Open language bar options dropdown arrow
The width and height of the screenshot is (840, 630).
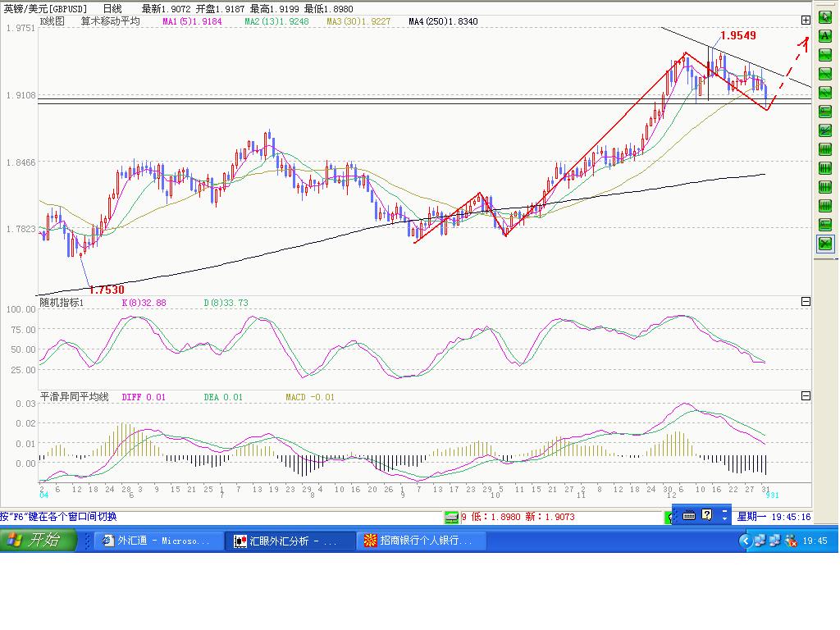(x=724, y=516)
